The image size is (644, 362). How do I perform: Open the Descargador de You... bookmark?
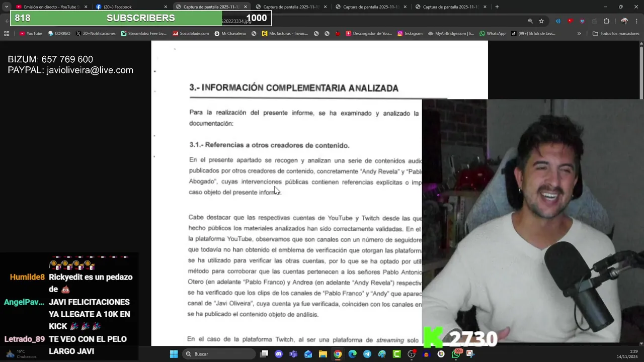(369, 34)
